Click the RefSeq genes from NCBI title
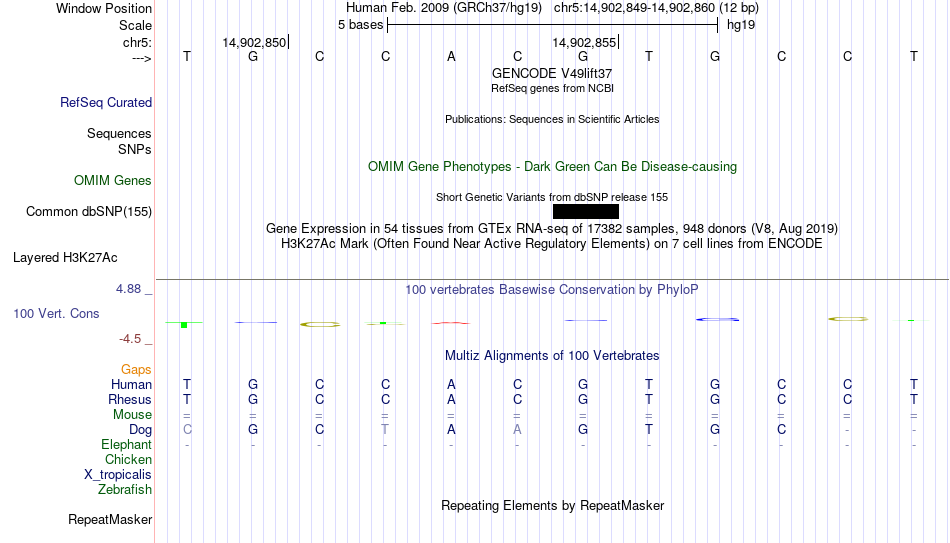Image resolution: width=950 pixels, height=543 pixels. [553, 88]
